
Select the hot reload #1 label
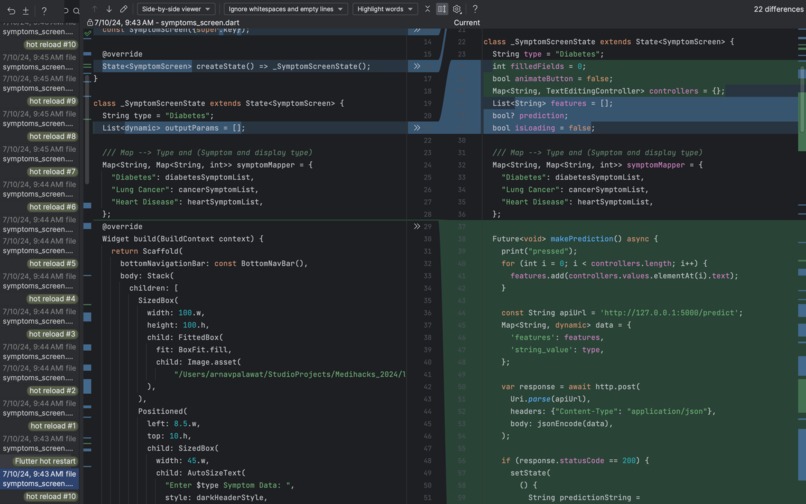click(x=52, y=426)
